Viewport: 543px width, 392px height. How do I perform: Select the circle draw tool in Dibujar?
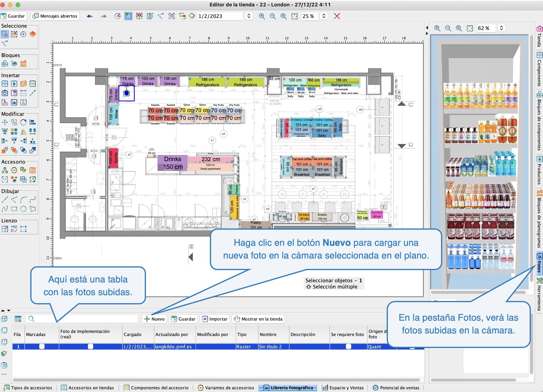pos(23,209)
